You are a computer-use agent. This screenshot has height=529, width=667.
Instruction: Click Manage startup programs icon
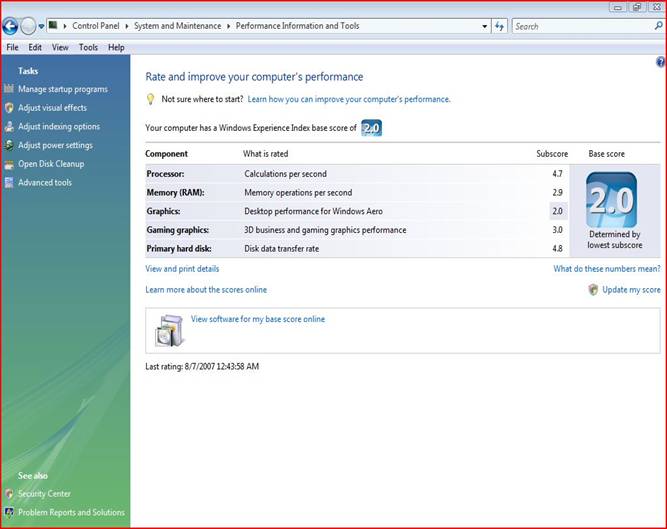(x=9, y=89)
